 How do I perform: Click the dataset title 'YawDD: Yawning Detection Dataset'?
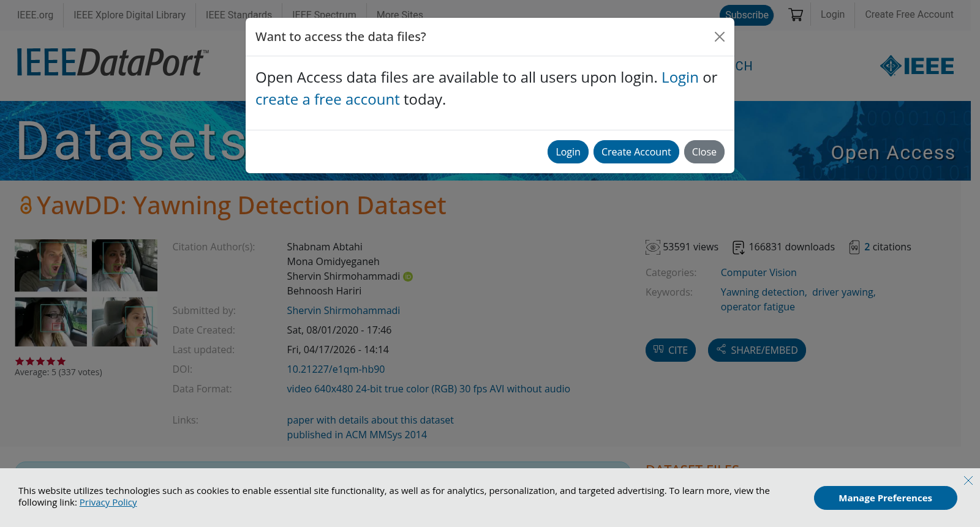[241, 206]
